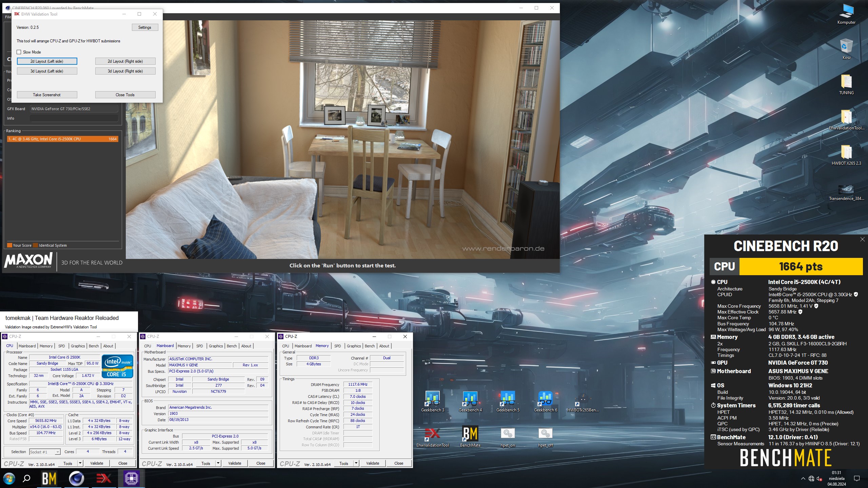Choose 3d Layout (Right side)
The width and height of the screenshot is (868, 488).
click(125, 71)
